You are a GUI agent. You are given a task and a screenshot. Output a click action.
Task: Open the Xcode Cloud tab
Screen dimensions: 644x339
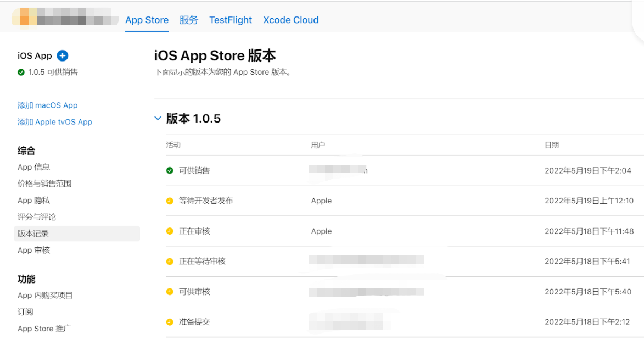coord(291,20)
